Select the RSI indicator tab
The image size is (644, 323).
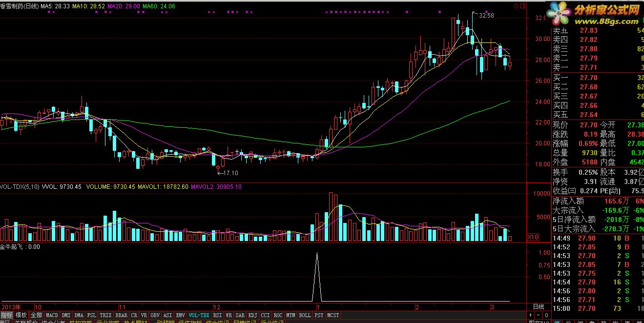218,315
